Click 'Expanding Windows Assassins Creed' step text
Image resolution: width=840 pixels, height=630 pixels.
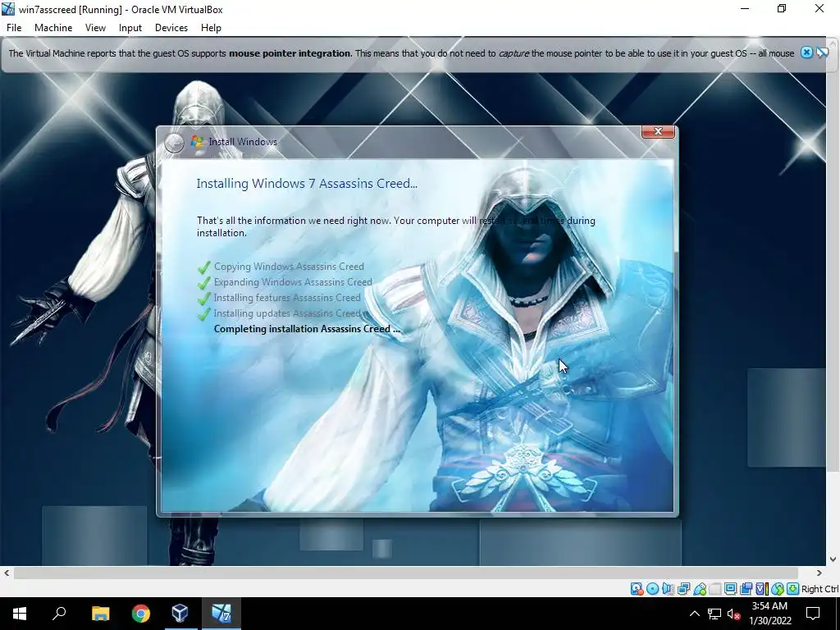[293, 282]
